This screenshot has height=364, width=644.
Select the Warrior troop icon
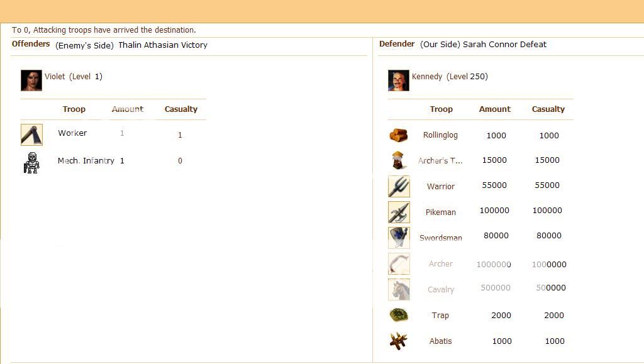coord(399,187)
